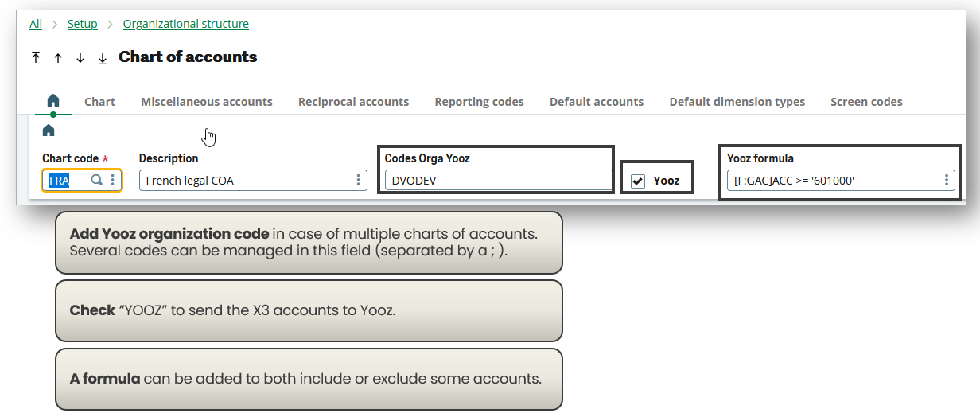Open the Miscellaneous accounts tab
The height and width of the screenshot is (417, 980).
pyautogui.click(x=207, y=102)
